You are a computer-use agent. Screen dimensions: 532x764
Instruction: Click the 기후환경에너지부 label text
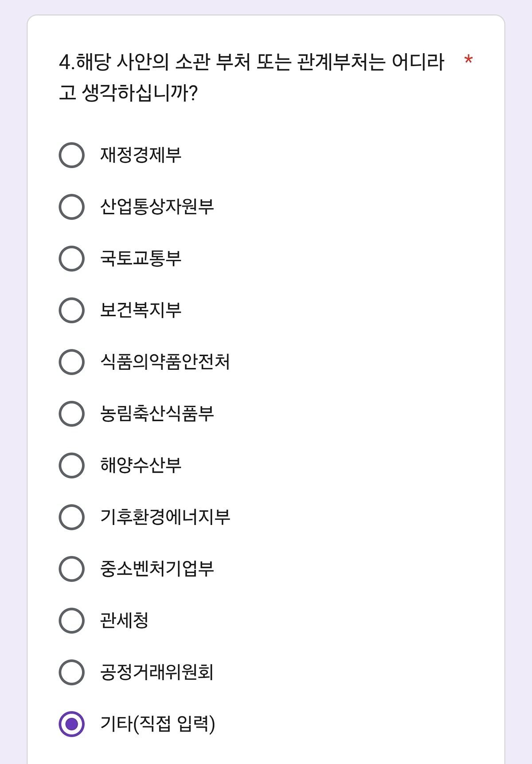(165, 517)
